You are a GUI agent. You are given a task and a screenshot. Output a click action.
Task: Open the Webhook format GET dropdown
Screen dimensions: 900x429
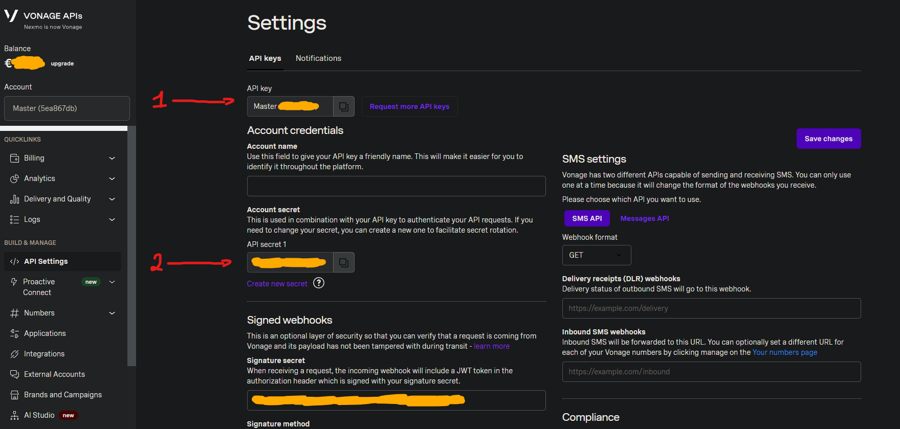[596, 255]
